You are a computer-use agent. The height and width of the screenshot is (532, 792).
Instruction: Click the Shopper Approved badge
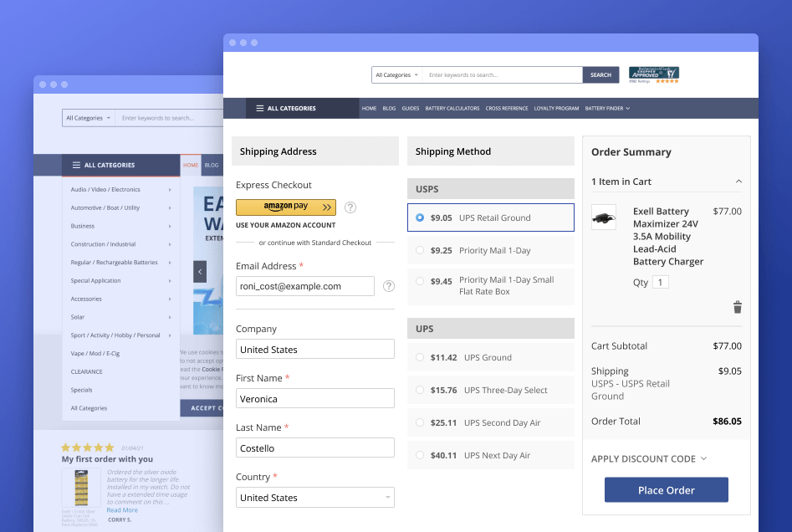click(653, 74)
